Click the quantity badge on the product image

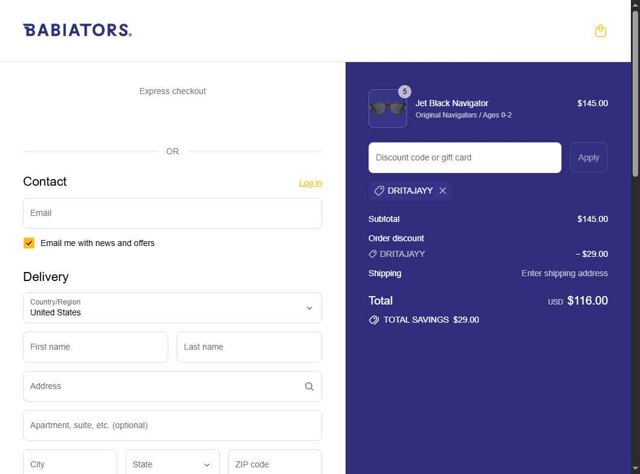[404, 91]
